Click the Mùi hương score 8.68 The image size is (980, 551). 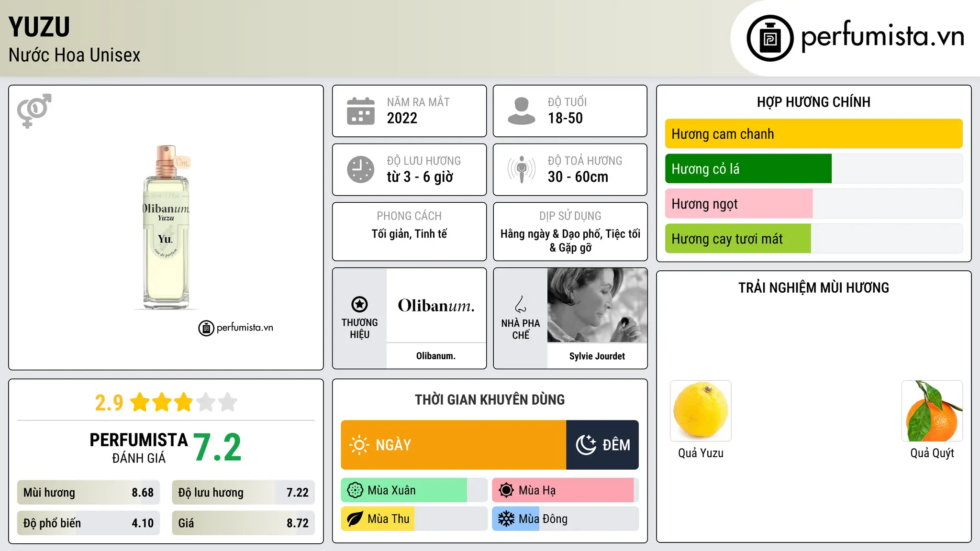coord(89,493)
